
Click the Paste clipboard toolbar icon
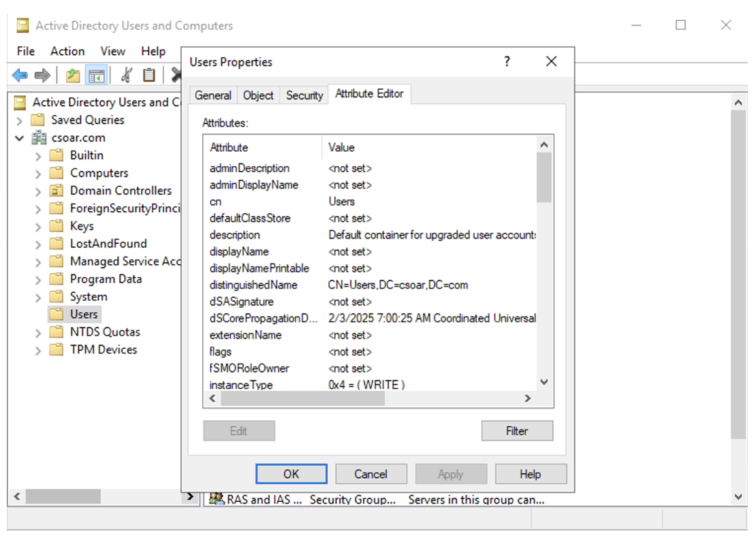[148, 75]
